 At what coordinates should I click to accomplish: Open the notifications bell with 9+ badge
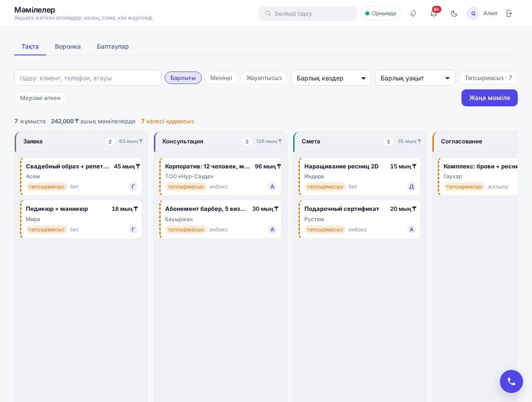[434, 13]
